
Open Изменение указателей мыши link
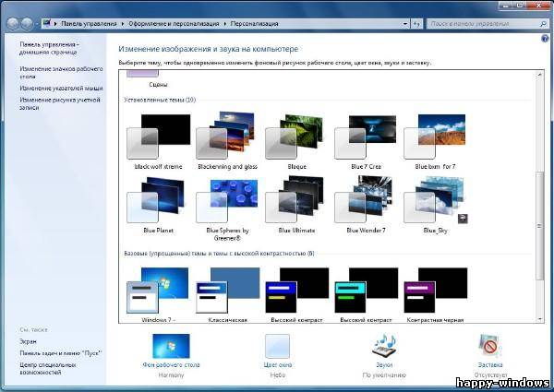[x=61, y=89]
